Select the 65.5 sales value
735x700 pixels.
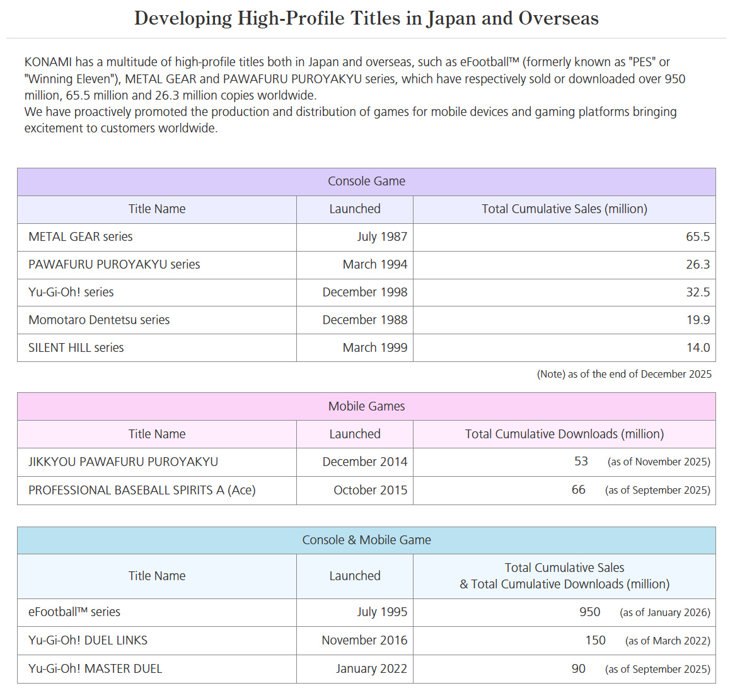pyautogui.click(x=698, y=236)
